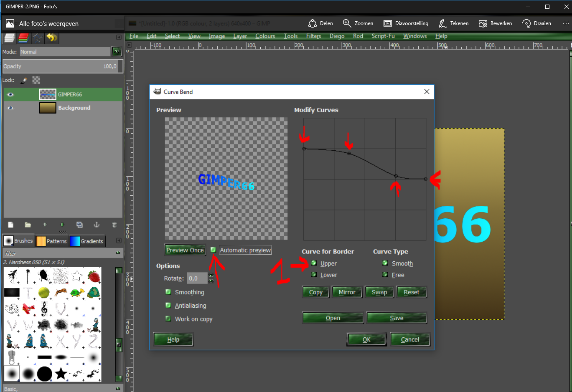This screenshot has height=392, width=572.
Task: Switch to the Patterns tab
Action: (x=52, y=241)
